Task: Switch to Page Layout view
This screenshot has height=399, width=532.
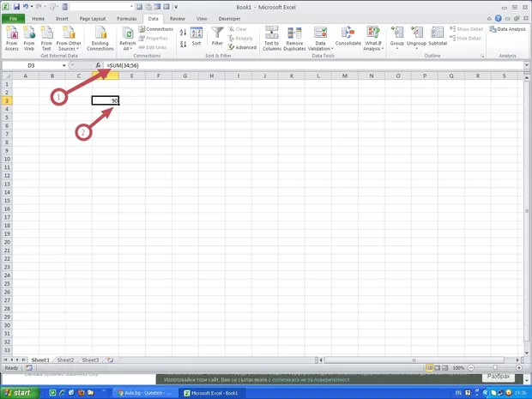Action: (438, 368)
